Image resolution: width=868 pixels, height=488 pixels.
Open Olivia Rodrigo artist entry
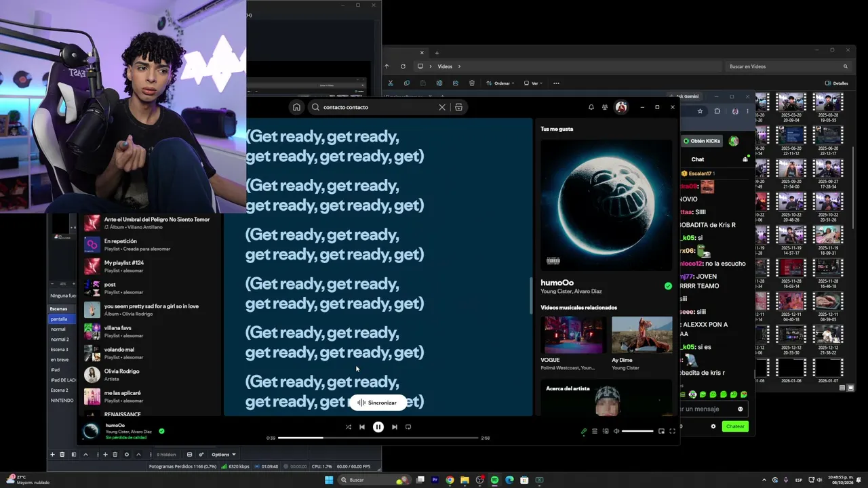pyautogui.click(x=152, y=374)
